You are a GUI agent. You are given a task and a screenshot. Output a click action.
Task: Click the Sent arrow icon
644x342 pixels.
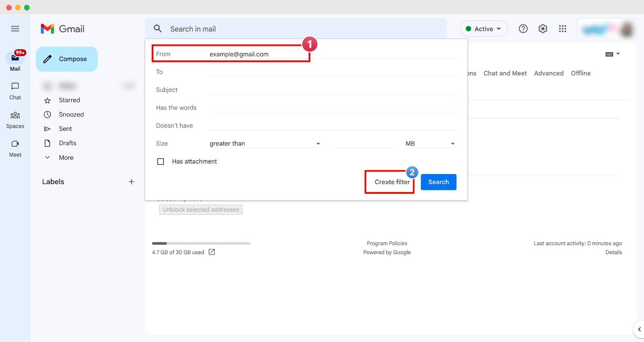click(x=47, y=129)
